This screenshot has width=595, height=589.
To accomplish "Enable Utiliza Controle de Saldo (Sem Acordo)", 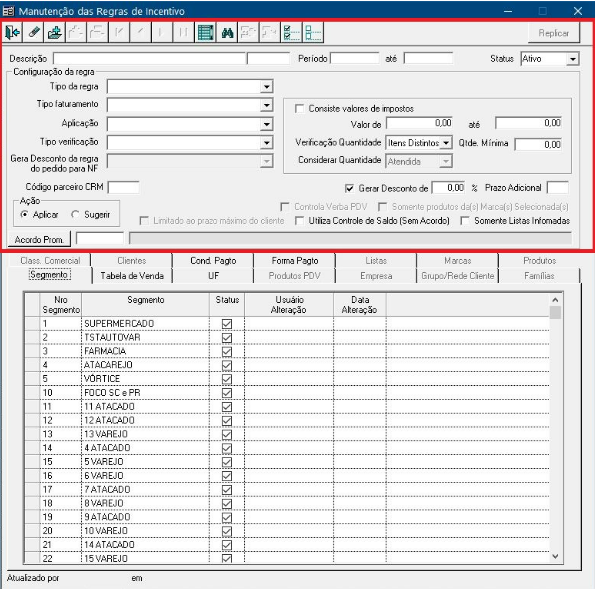I will [299, 221].
